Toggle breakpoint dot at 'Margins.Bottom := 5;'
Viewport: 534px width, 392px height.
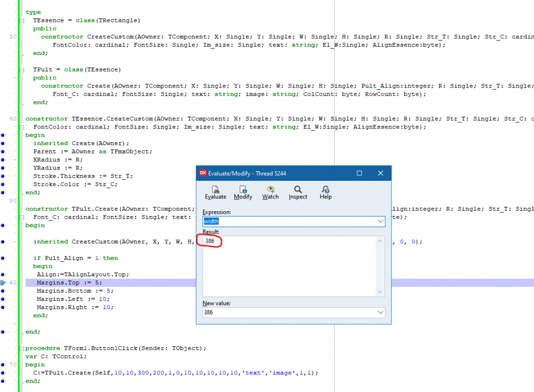(x=3, y=291)
